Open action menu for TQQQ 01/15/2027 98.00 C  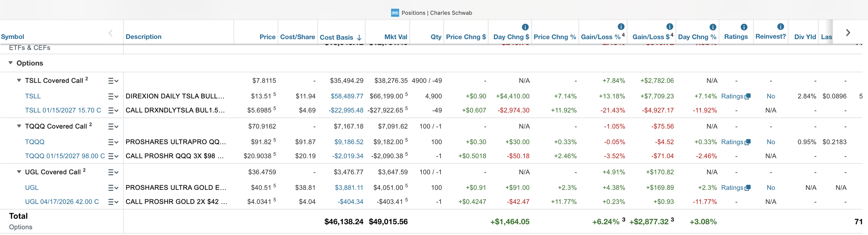click(x=113, y=156)
